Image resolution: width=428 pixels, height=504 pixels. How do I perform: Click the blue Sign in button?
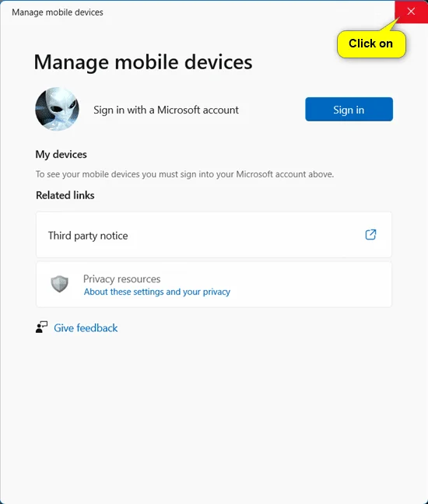point(349,110)
